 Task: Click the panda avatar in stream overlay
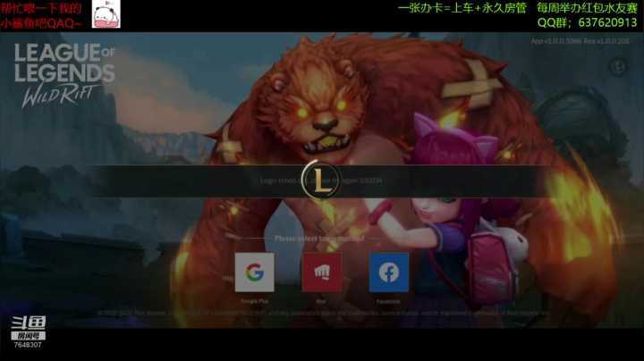pyautogui.click(x=106, y=14)
